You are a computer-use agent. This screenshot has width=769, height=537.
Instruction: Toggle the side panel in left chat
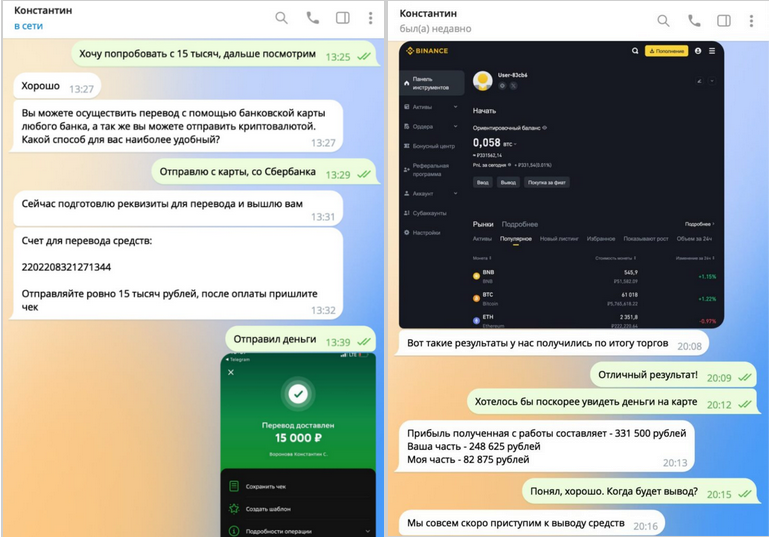(x=343, y=18)
